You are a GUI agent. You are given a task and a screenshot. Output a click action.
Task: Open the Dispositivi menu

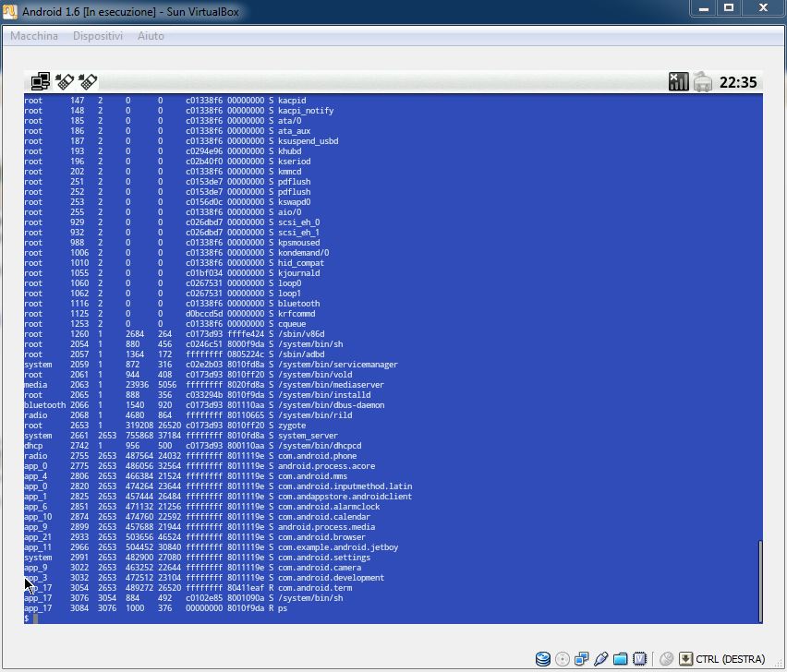[98, 36]
